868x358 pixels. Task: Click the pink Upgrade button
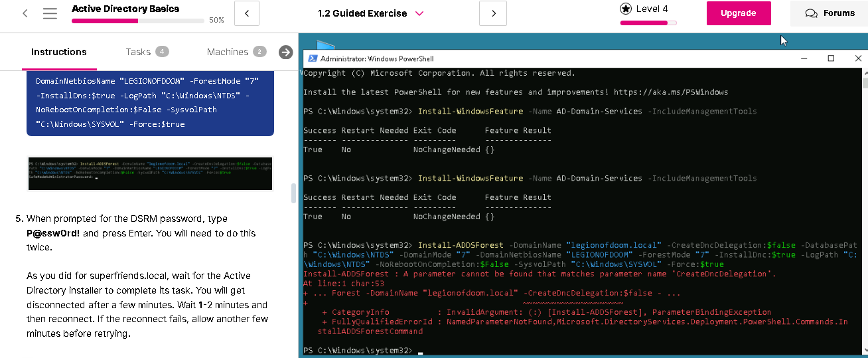coord(739,13)
